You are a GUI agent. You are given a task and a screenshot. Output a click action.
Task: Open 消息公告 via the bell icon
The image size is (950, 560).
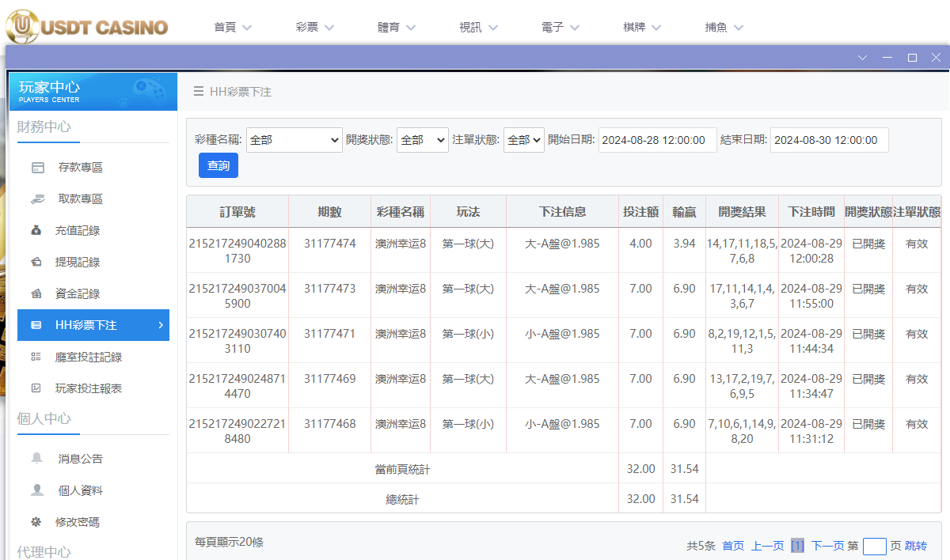tap(37, 458)
